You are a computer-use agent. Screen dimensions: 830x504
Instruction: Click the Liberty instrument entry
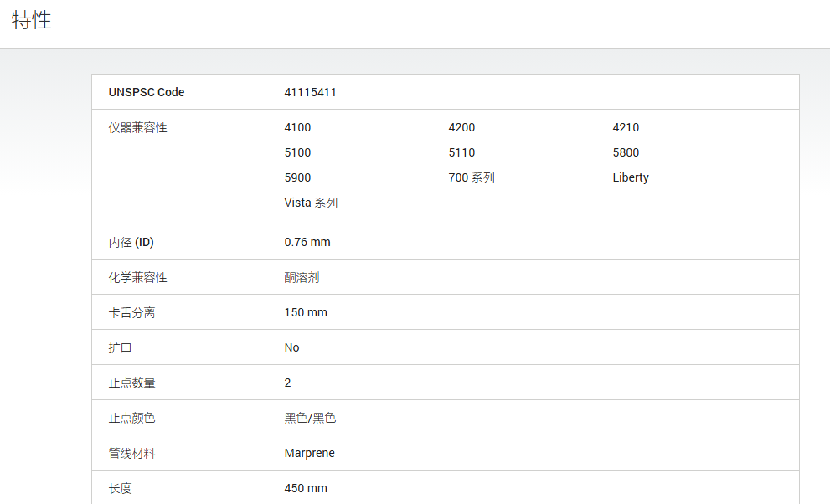(x=631, y=177)
